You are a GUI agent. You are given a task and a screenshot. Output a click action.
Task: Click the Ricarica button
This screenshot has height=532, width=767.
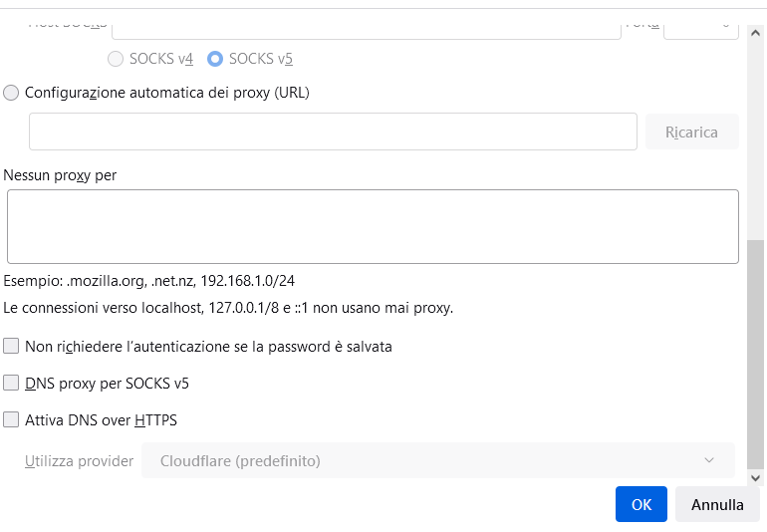pos(691,132)
